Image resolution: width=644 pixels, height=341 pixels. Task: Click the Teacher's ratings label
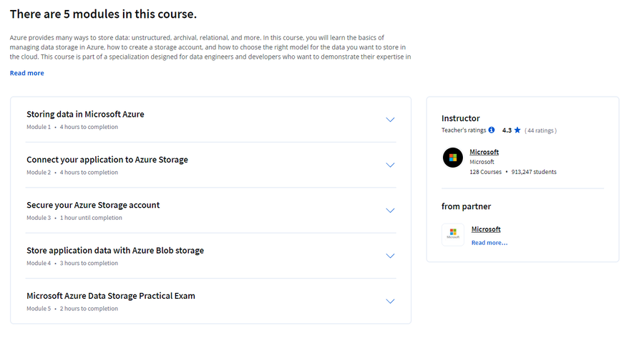pos(464,130)
